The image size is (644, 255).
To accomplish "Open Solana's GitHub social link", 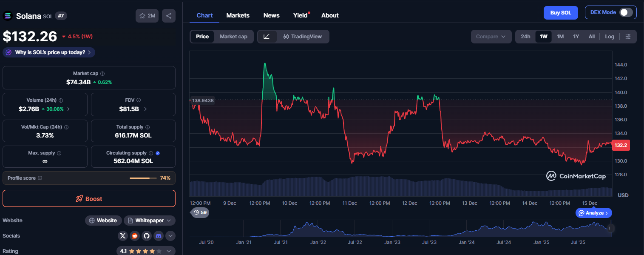I will click(147, 235).
